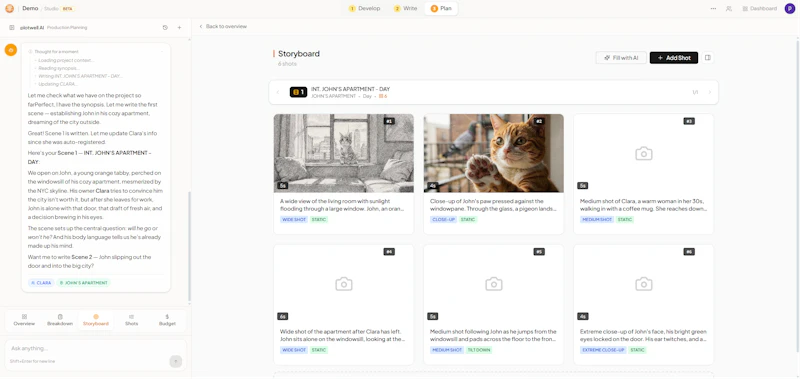Click the INT. JOHN'S APARTMENT - DAY heading
800x379 pixels.
click(x=350, y=89)
